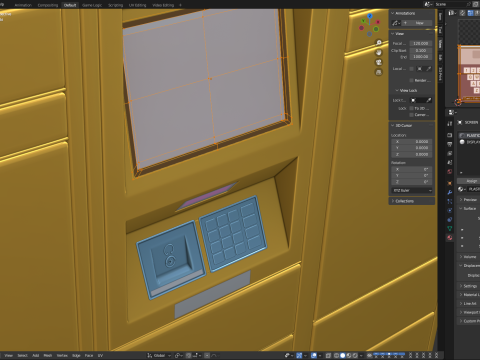The image size is (480, 360).
Task: Select the first material slot in list
Action: [469, 135]
